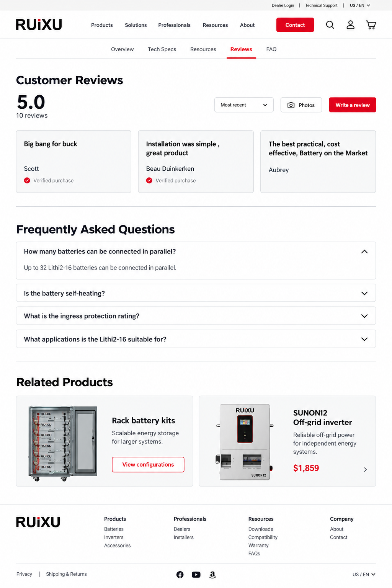Click the red Contact button
This screenshot has width=392, height=588.
[295, 25]
